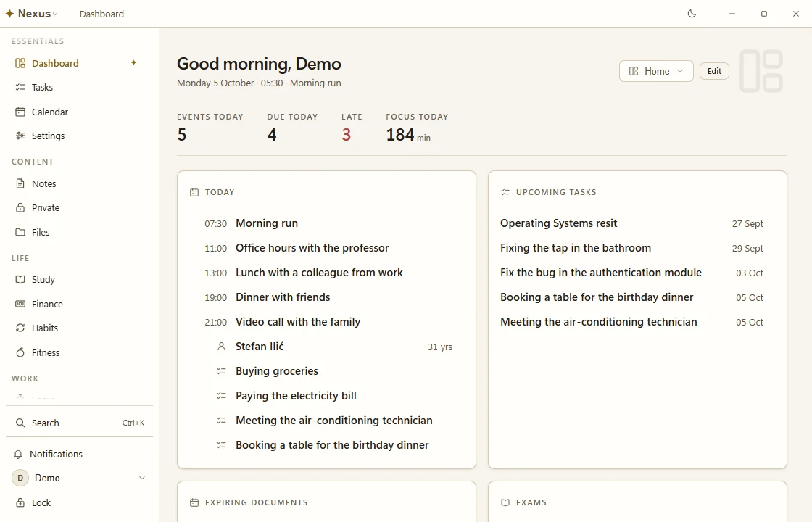Open Booking a table task in Today card
Image resolution: width=812 pixels, height=522 pixels.
(x=326, y=445)
